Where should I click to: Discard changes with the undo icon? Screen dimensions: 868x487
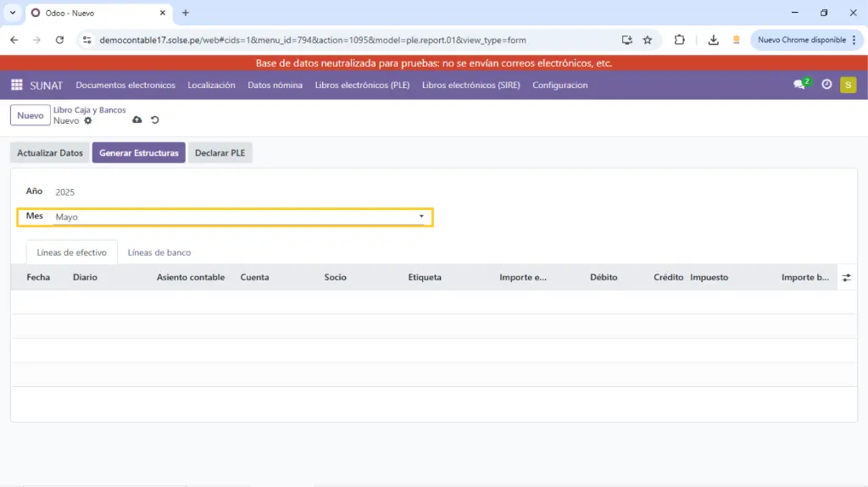[155, 120]
